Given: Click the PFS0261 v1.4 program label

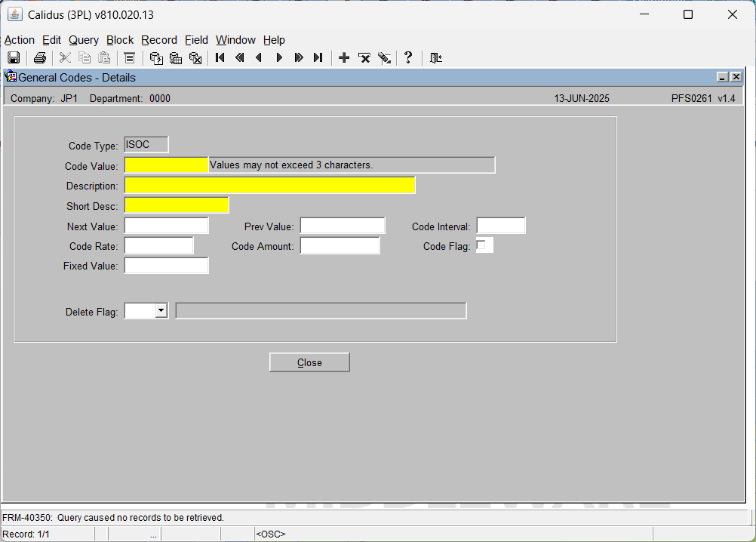Looking at the screenshot, I should pyautogui.click(x=703, y=98).
